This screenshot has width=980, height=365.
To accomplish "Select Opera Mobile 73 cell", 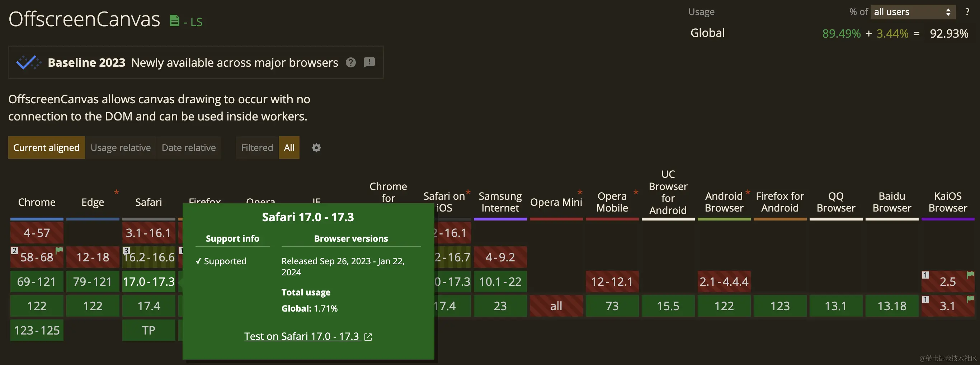I will (x=612, y=306).
